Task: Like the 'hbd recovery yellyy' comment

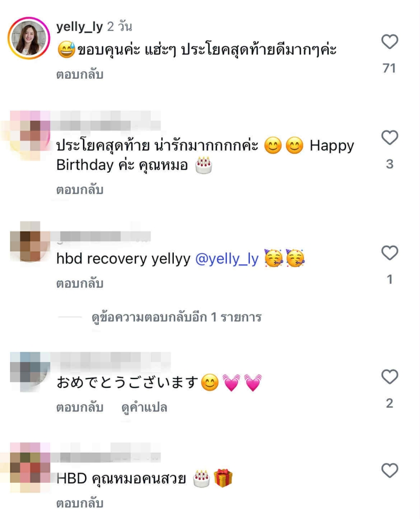Action: 390,253
